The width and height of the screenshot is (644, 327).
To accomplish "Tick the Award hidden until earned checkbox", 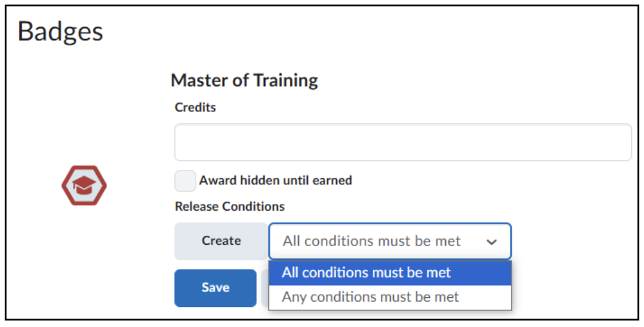I will (185, 181).
